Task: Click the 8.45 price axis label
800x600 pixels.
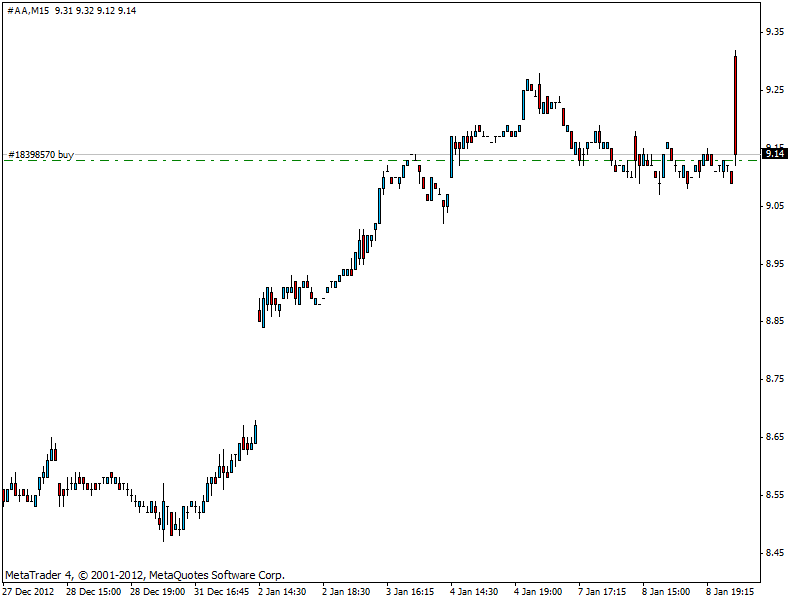Action: tap(774, 553)
